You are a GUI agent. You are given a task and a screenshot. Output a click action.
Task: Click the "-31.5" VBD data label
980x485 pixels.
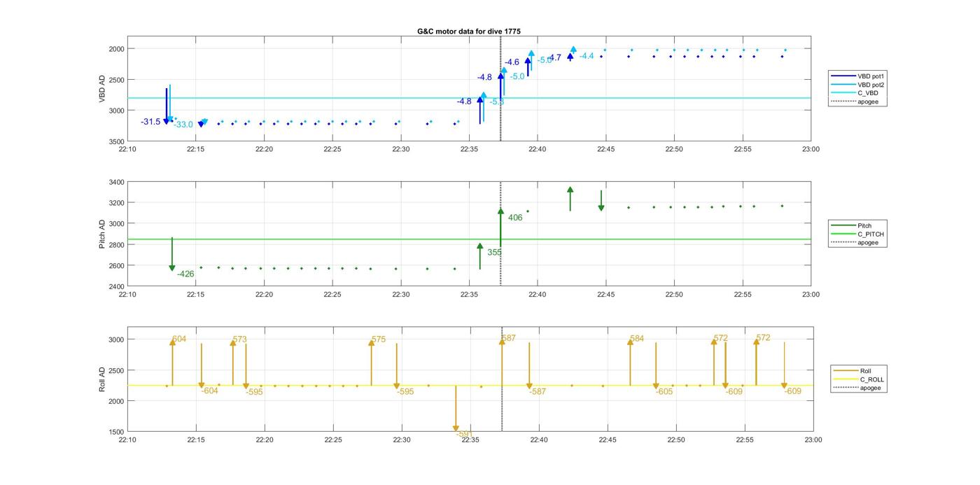click(150, 122)
